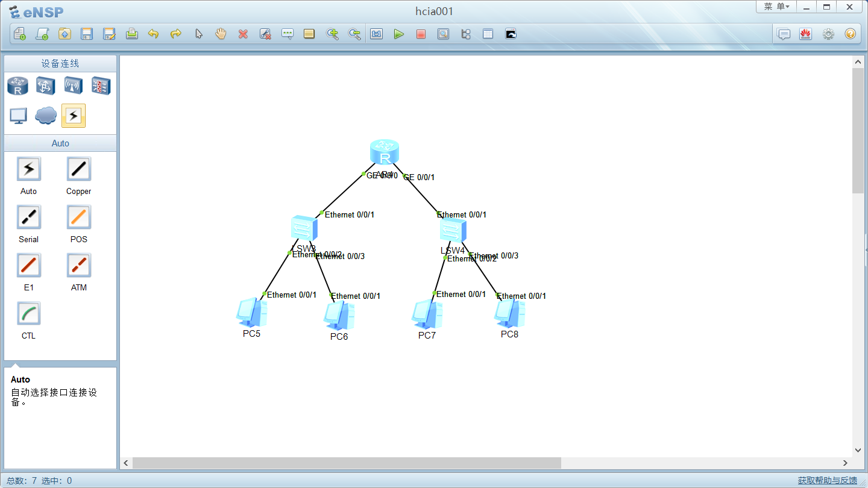This screenshot has height=488, width=868.
Task: Select PC8 in the topology
Action: click(x=509, y=313)
